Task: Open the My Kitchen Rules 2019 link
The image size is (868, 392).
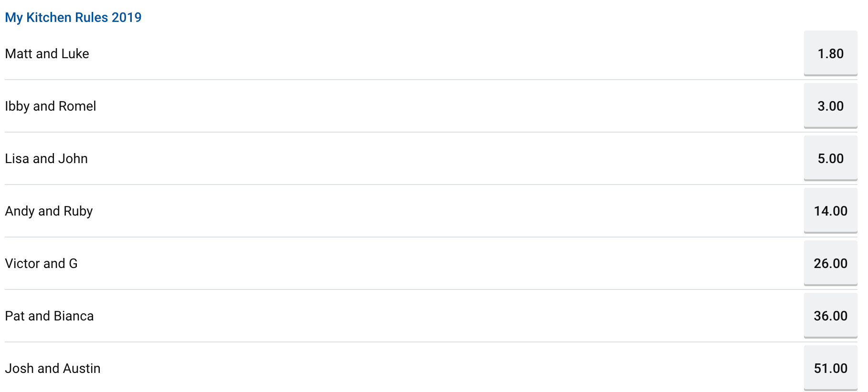Action: point(73,18)
